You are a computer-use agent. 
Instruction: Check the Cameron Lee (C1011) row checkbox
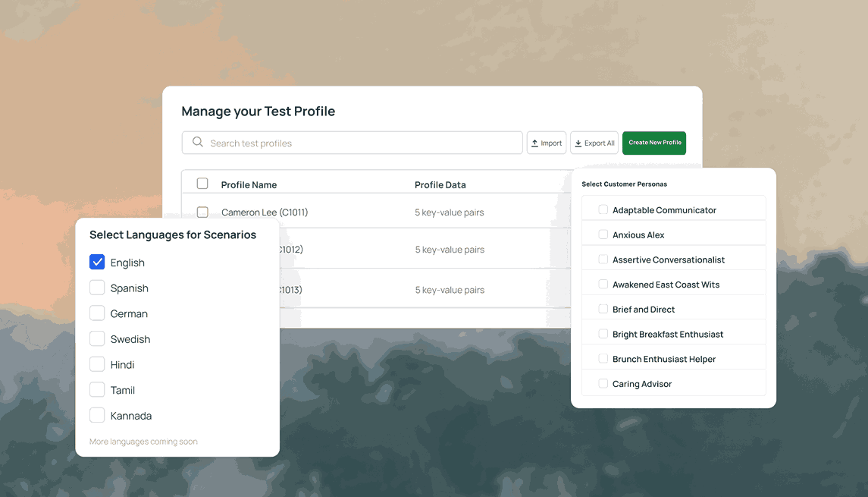[202, 212]
